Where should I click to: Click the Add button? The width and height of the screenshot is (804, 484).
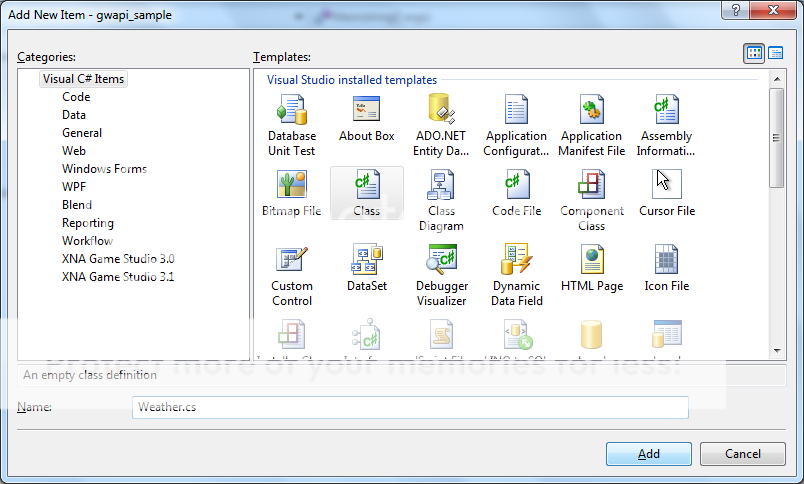pyautogui.click(x=649, y=454)
